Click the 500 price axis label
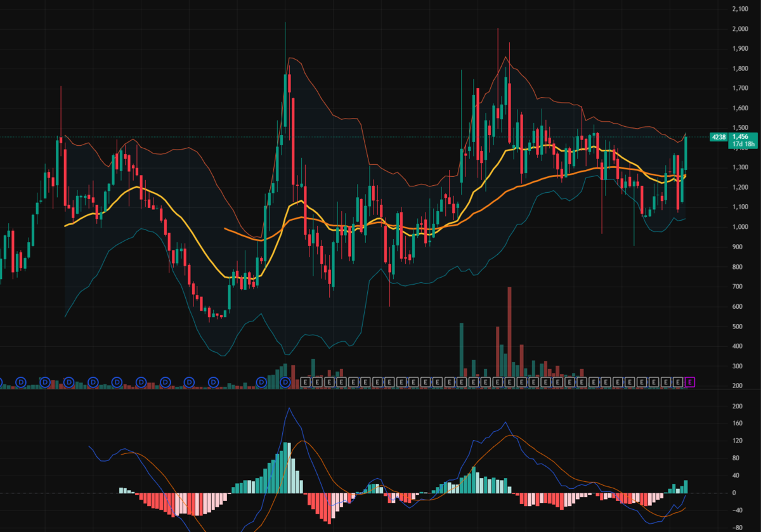 click(738, 327)
